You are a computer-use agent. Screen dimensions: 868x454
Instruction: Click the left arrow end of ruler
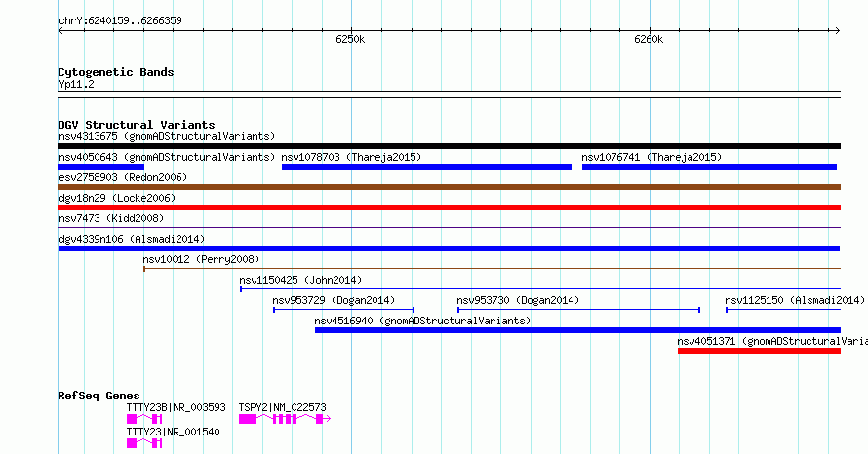click(x=60, y=31)
